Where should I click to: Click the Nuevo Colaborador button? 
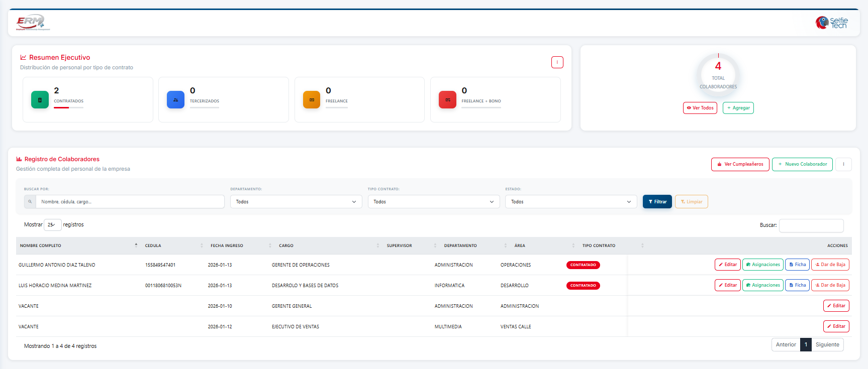pyautogui.click(x=802, y=164)
